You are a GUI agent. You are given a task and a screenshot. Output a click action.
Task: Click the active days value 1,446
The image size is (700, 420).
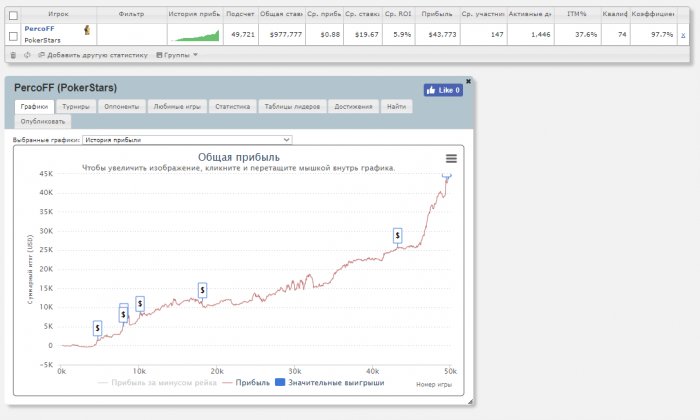click(541, 34)
